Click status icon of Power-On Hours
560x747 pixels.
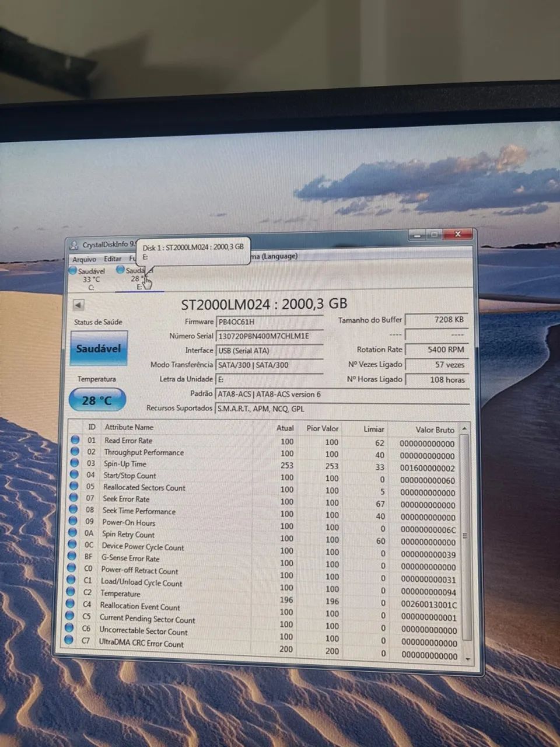coord(73,521)
